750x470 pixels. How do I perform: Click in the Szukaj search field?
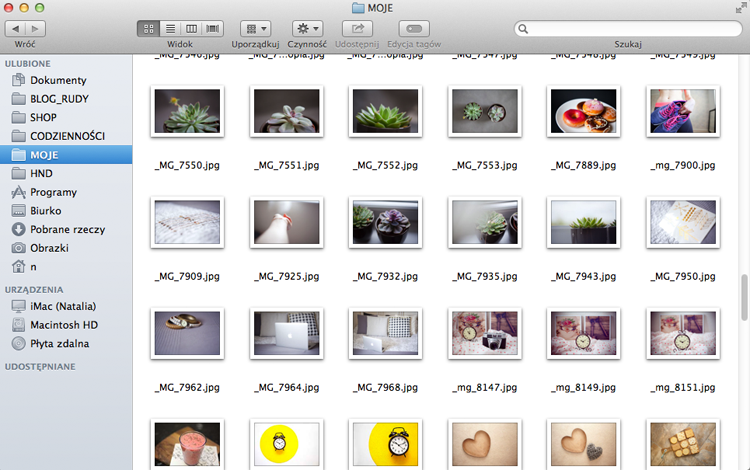coord(628,29)
